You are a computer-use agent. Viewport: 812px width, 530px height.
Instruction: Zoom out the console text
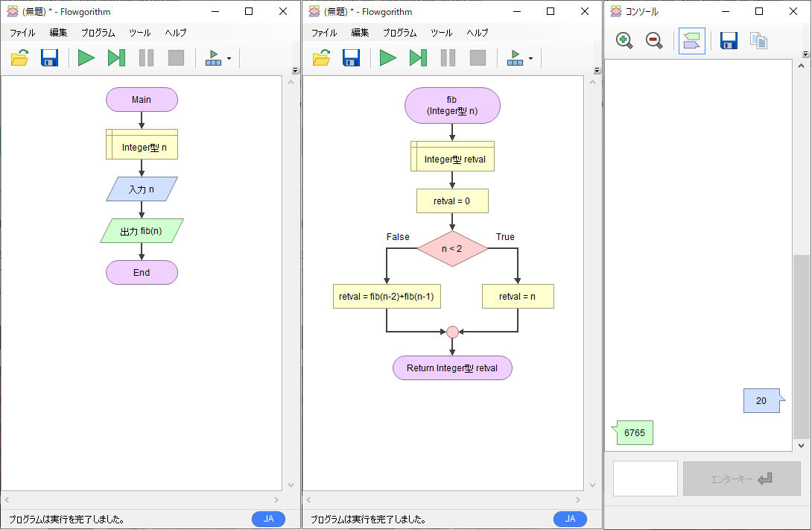coord(655,40)
